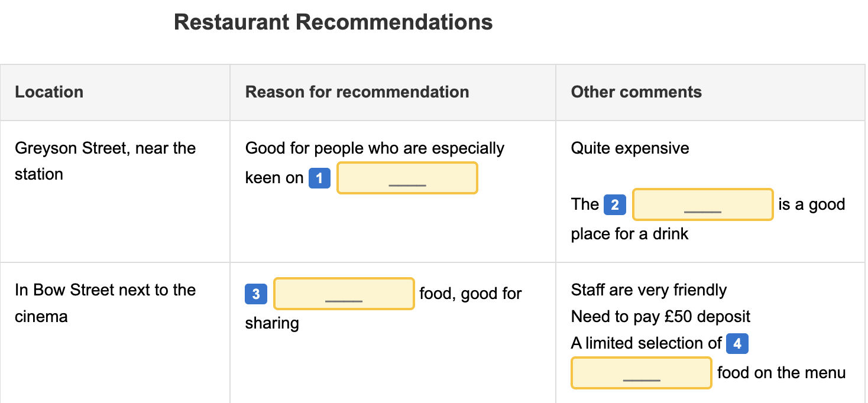Click the Reason for recommendation header
The height and width of the screenshot is (403, 868).
click(357, 92)
